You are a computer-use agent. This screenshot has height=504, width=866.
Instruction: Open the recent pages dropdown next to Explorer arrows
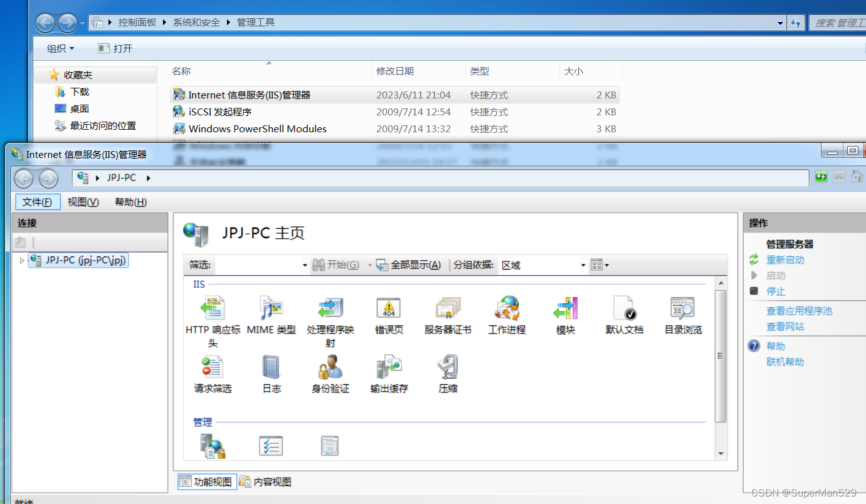click(x=82, y=24)
